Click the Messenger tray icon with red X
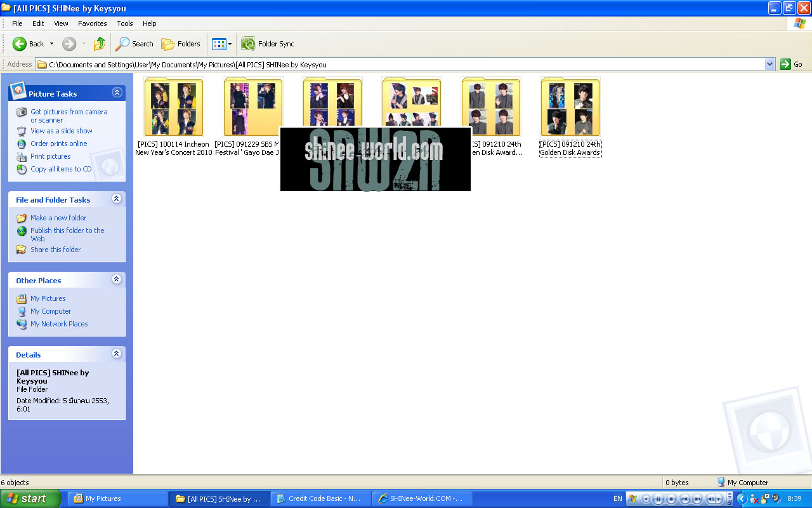 tap(754, 499)
